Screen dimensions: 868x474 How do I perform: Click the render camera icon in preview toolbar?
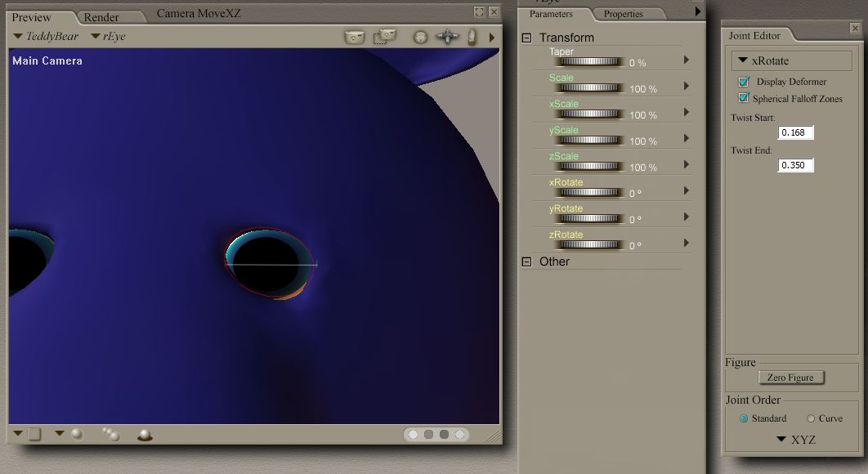tap(354, 37)
